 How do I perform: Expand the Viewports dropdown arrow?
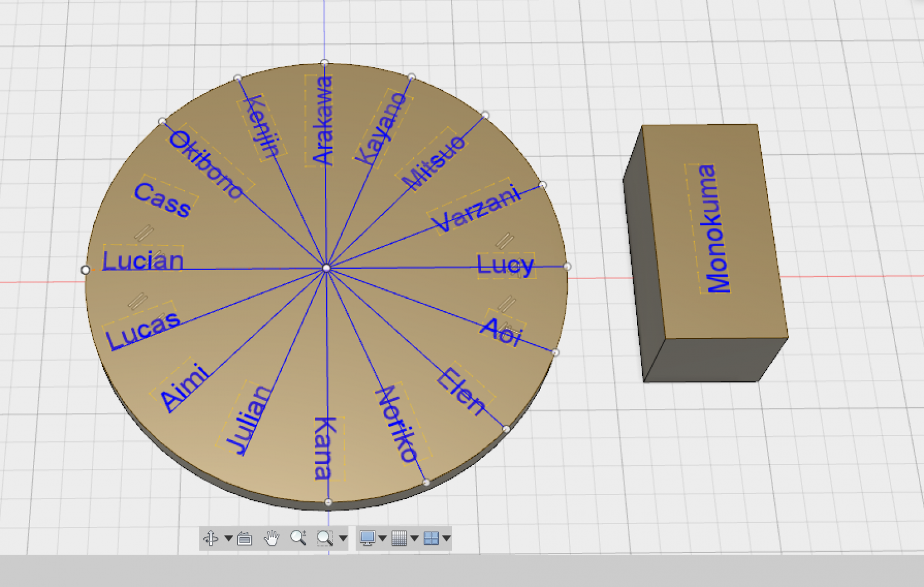point(446,538)
